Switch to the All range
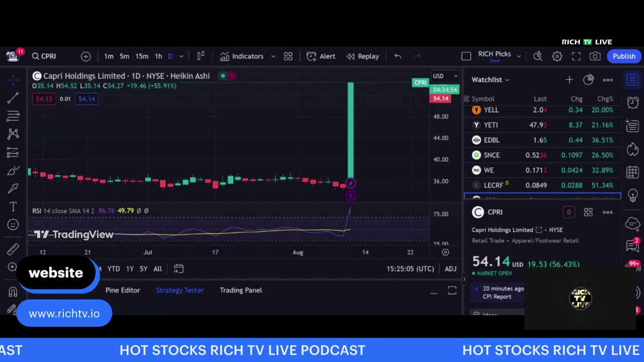Viewport: 644px width, 362px height. 157,269
